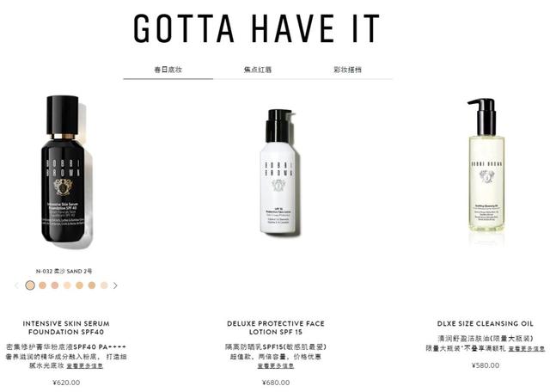The image size is (550, 392).
Task: Switch to the 春日底妆 tab
Action: (x=168, y=70)
